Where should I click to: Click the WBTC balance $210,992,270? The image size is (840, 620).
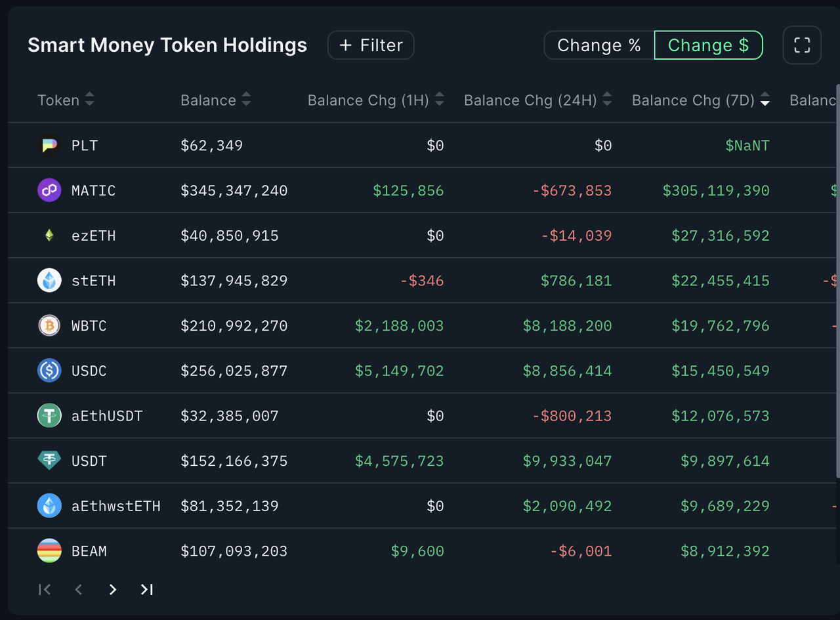234,326
